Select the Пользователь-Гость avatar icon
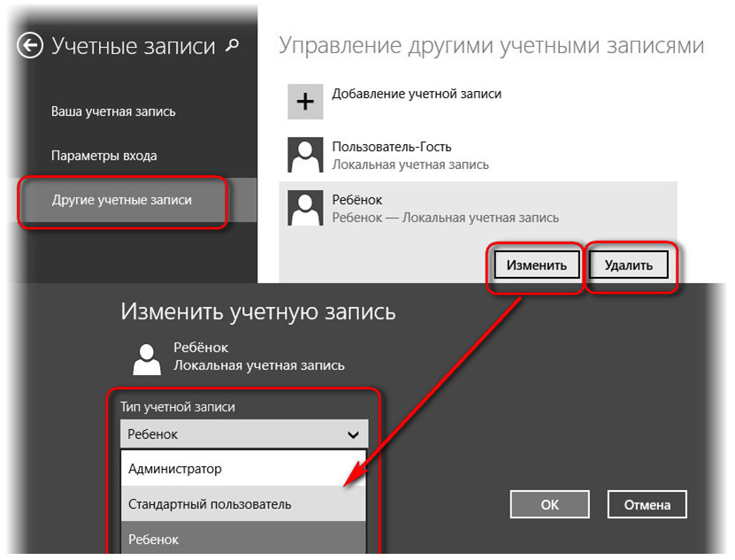This screenshot has height=560, width=735. pyautogui.click(x=305, y=155)
